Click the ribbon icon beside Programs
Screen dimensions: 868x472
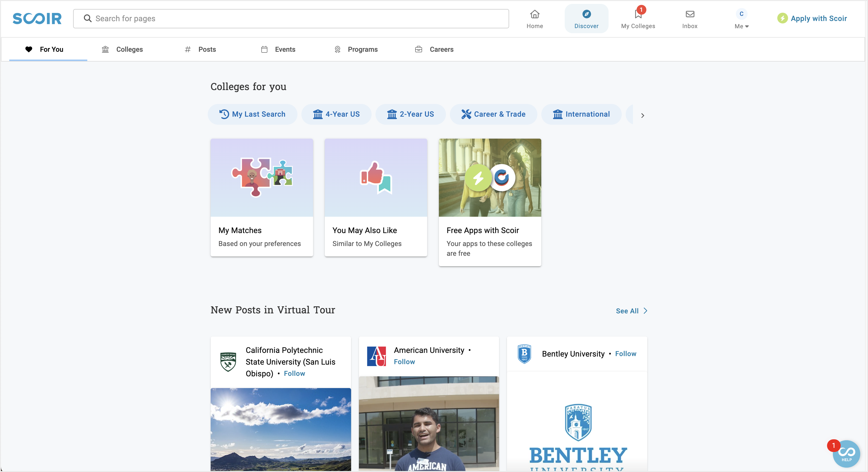[x=337, y=49]
